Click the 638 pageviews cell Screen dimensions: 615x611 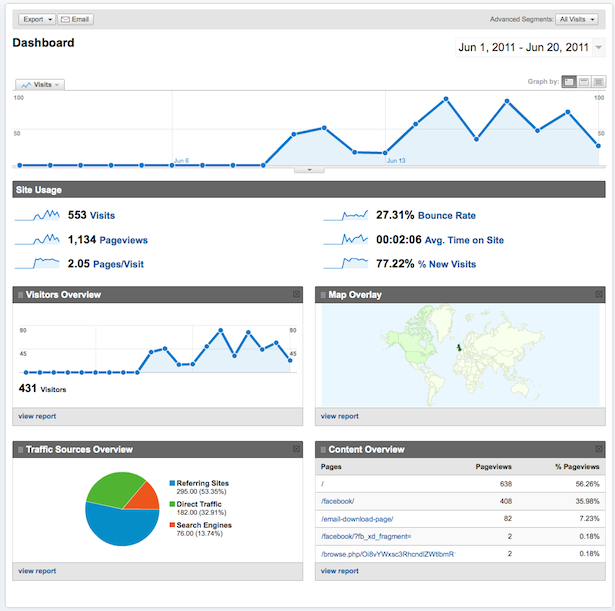pos(506,484)
